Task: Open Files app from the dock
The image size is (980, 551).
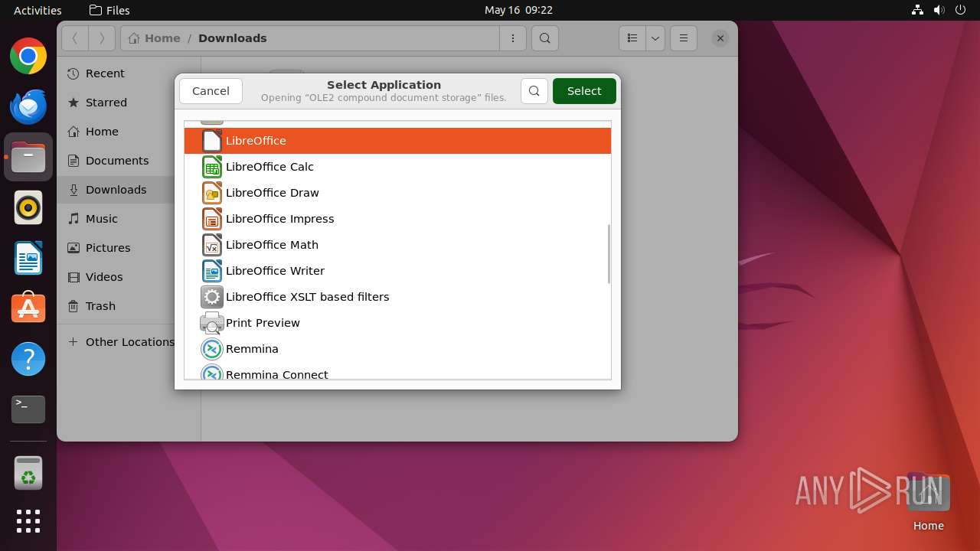Action: [x=28, y=157]
